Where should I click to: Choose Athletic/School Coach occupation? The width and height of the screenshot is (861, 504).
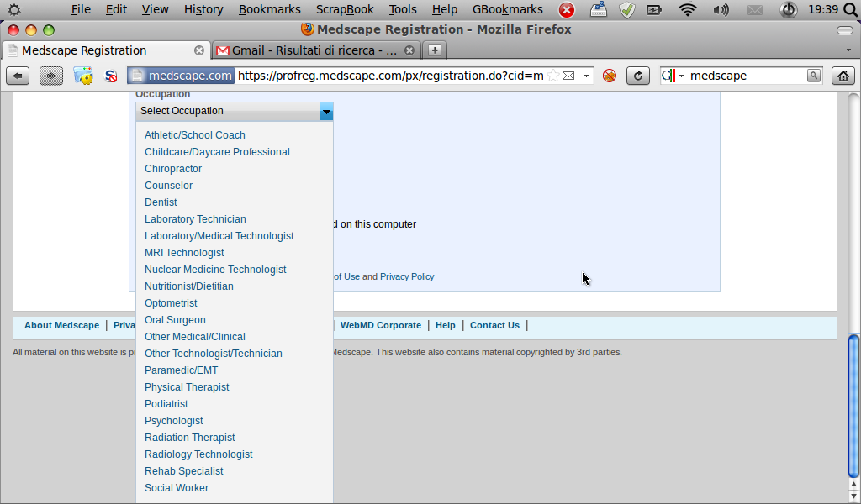pyautogui.click(x=195, y=135)
